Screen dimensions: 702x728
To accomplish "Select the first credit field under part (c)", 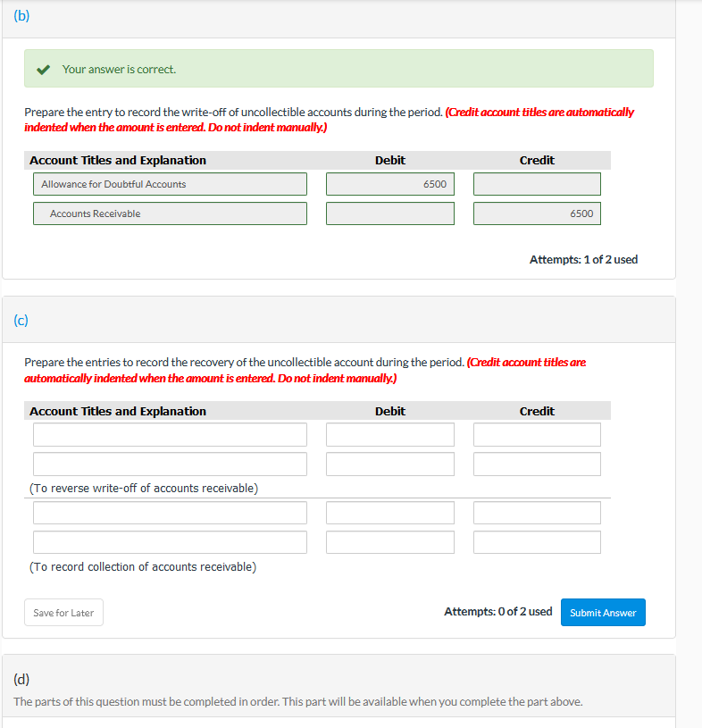I will click(x=537, y=434).
